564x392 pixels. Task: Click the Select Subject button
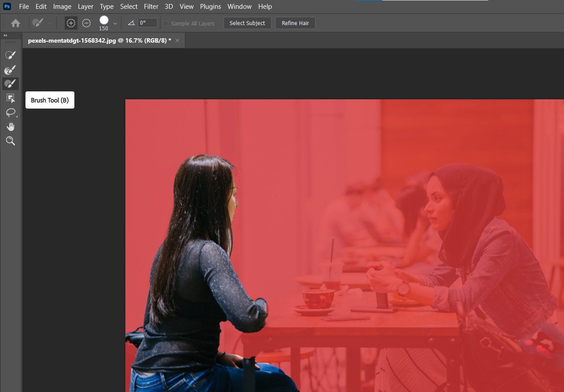(247, 23)
